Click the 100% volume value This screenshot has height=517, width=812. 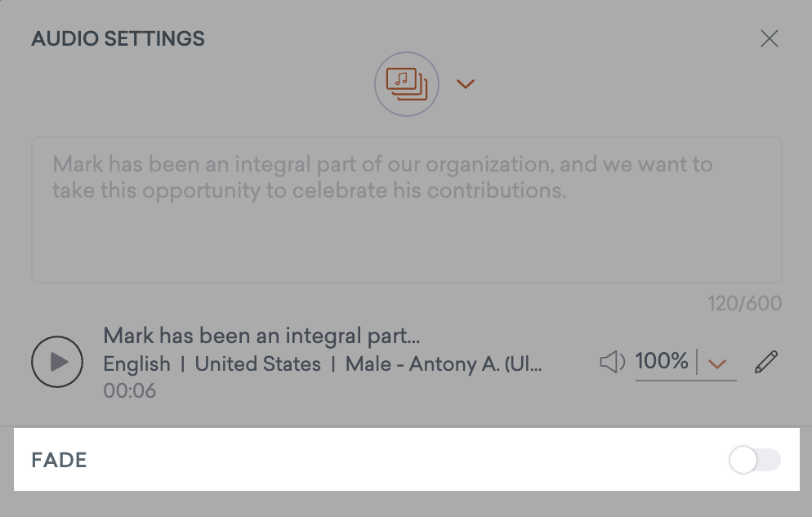pyautogui.click(x=663, y=360)
